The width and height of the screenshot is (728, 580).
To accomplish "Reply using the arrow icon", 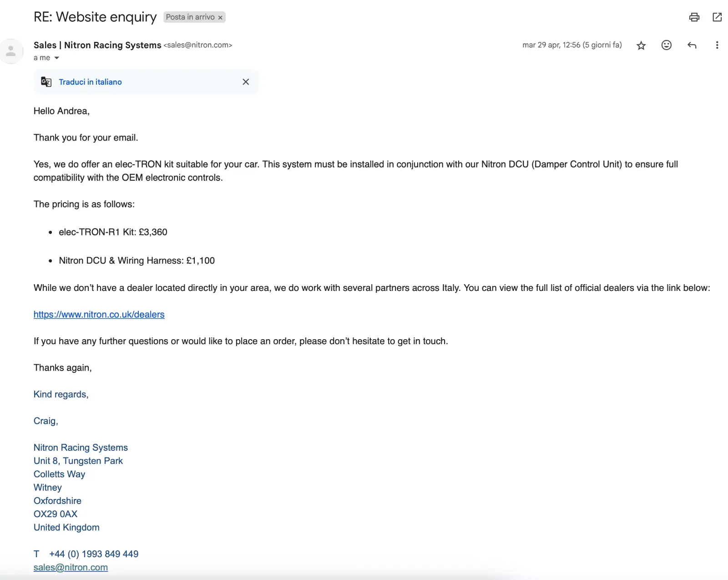I will (692, 45).
